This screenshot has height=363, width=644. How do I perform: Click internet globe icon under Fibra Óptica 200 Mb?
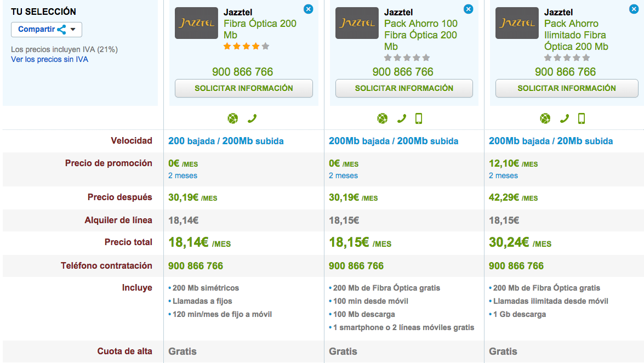tap(233, 118)
